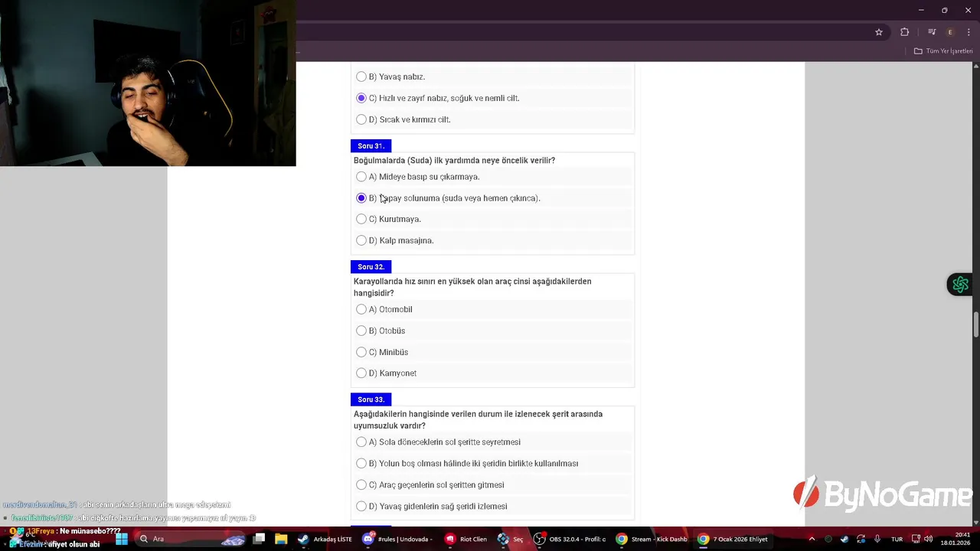Open the Chrome extensions puzzle icon
980x551 pixels.
[x=905, y=32]
